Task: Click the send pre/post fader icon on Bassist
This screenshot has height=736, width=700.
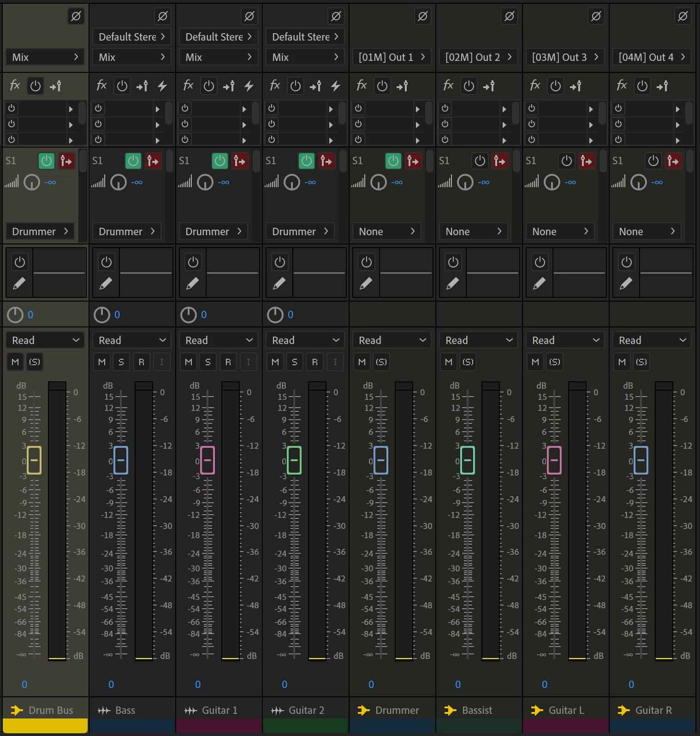Action: coord(500,161)
